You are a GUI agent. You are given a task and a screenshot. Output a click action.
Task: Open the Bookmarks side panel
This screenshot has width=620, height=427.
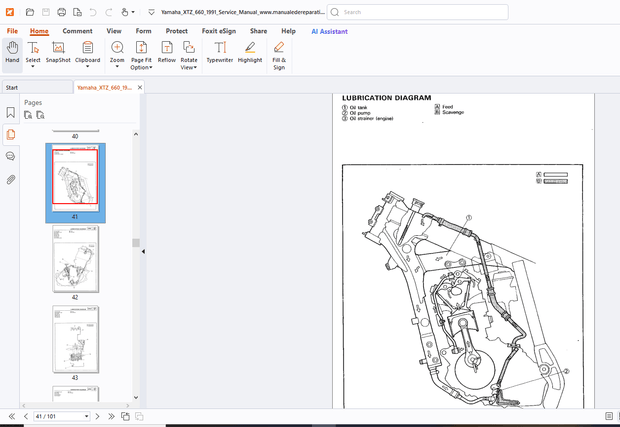pos(11,113)
